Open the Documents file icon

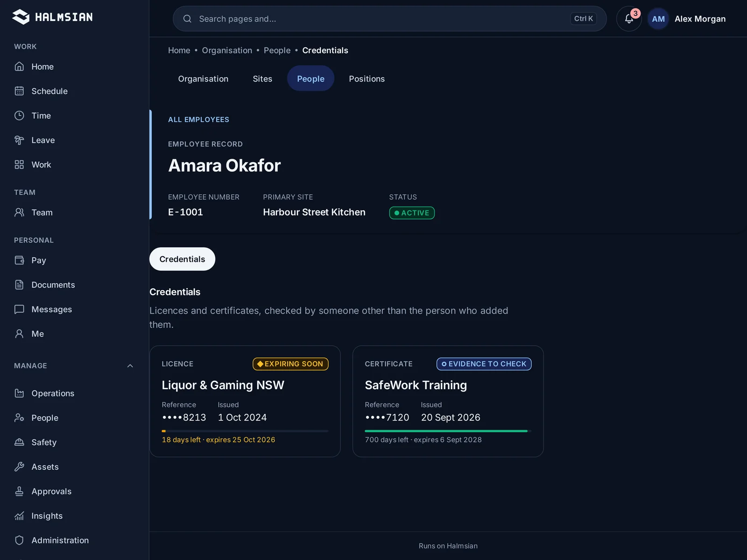(x=19, y=285)
